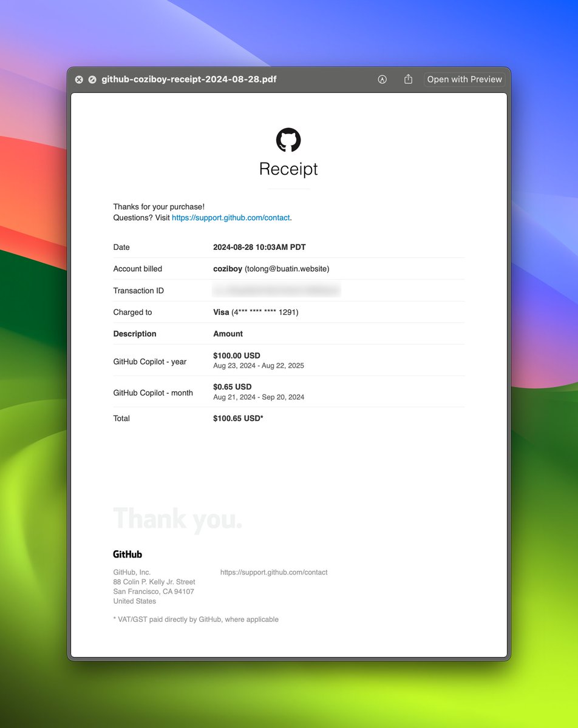Click the GitHub wordmark in footer

tap(127, 554)
